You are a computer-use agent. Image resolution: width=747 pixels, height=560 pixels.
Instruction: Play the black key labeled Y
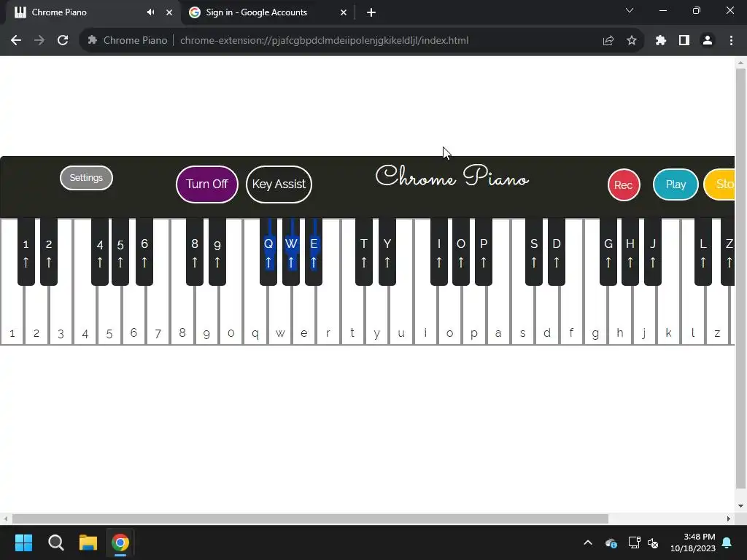pos(387,252)
